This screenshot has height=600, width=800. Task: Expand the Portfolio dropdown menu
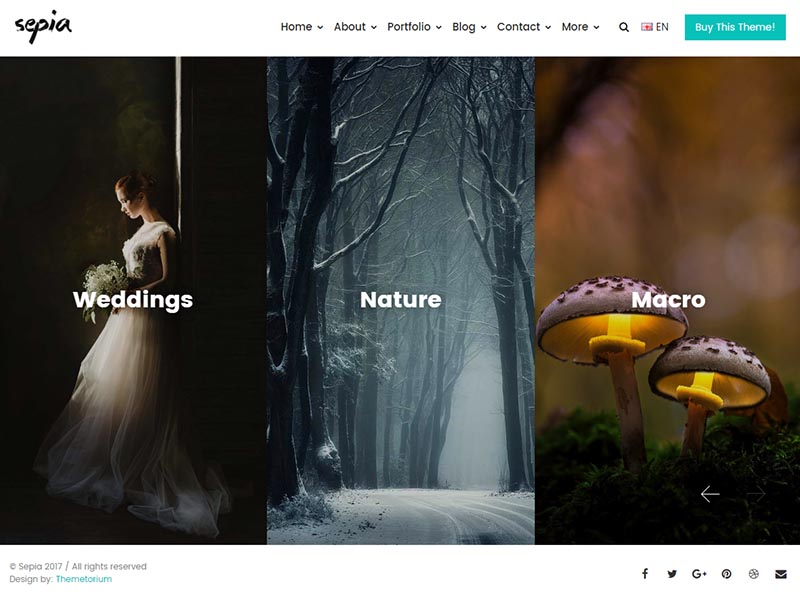click(414, 27)
